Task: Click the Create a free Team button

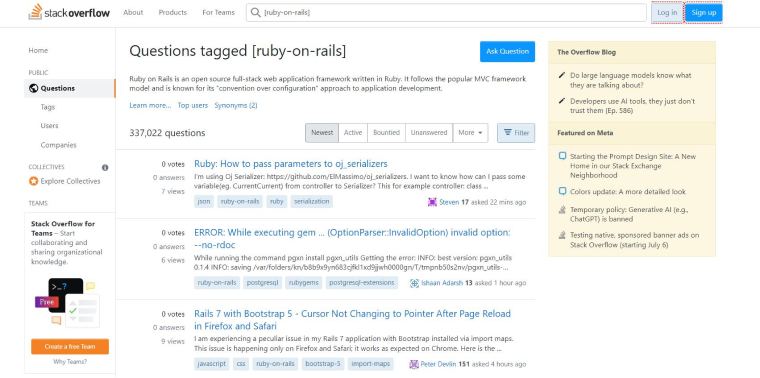Action: tap(70, 346)
